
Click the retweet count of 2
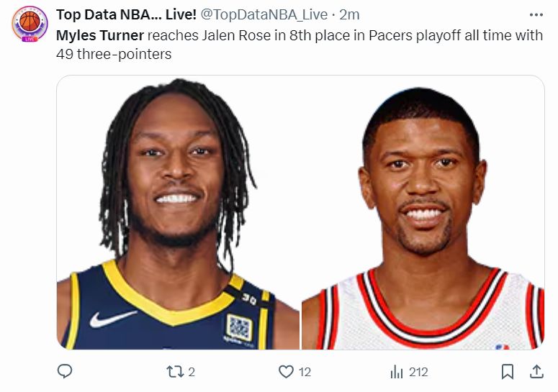click(192, 372)
